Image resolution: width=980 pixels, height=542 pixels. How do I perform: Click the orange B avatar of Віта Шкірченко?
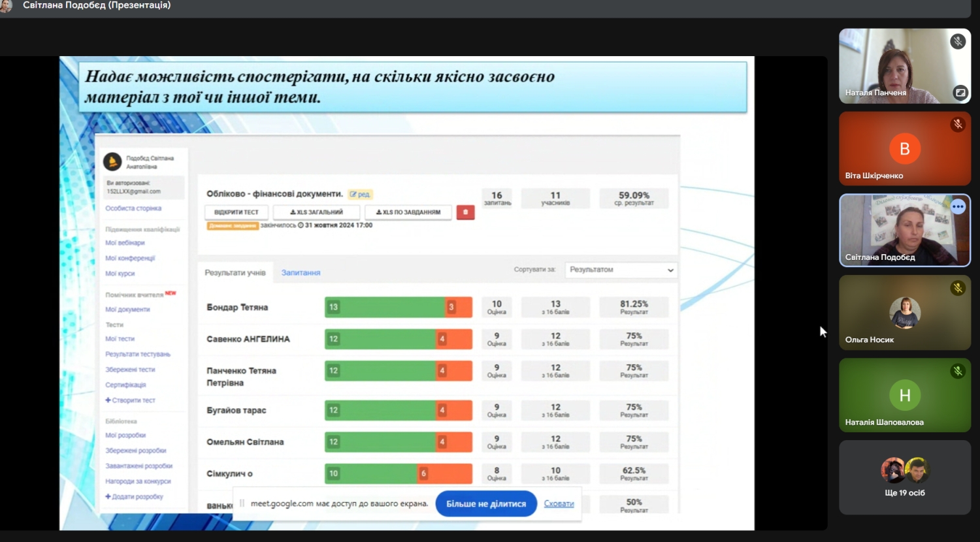pos(905,149)
